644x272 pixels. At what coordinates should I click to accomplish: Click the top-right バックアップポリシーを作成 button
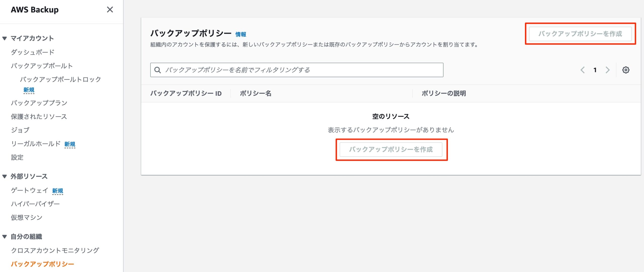click(580, 34)
